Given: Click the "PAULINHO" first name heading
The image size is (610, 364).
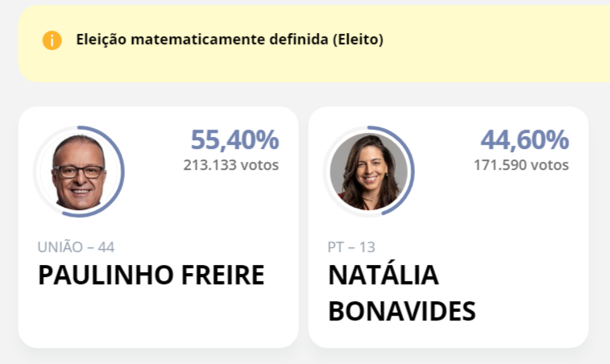Looking at the screenshot, I should [102, 275].
